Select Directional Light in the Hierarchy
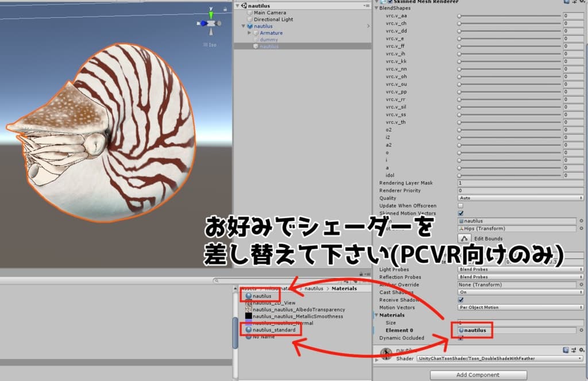The width and height of the screenshot is (588, 381). click(273, 20)
